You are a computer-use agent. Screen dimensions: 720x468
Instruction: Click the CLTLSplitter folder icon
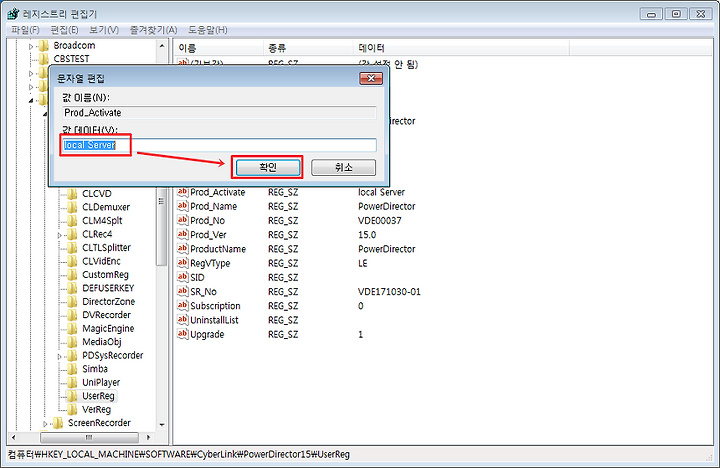(72, 248)
